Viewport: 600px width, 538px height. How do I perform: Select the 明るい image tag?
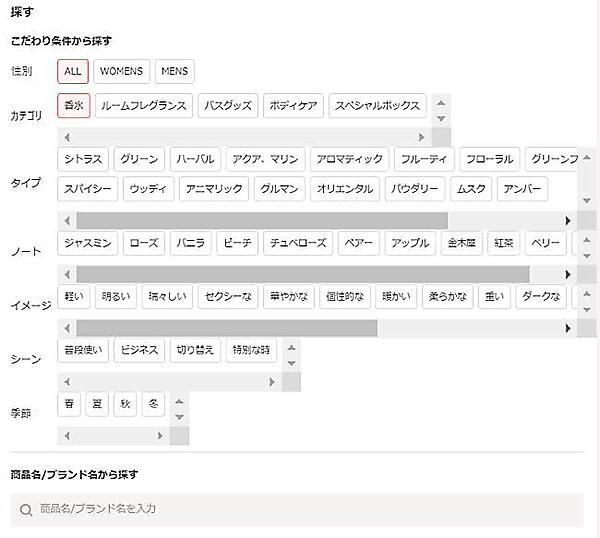coord(116,297)
